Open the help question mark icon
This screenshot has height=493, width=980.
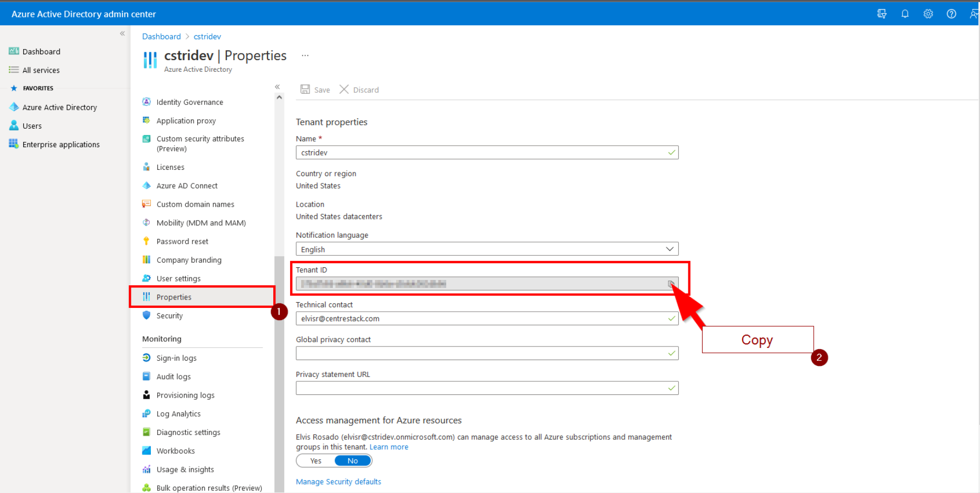952,14
